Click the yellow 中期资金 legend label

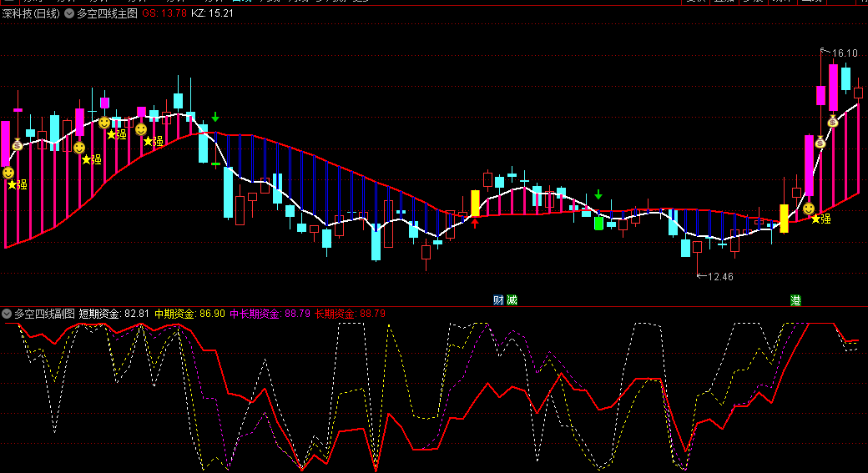pos(174,314)
